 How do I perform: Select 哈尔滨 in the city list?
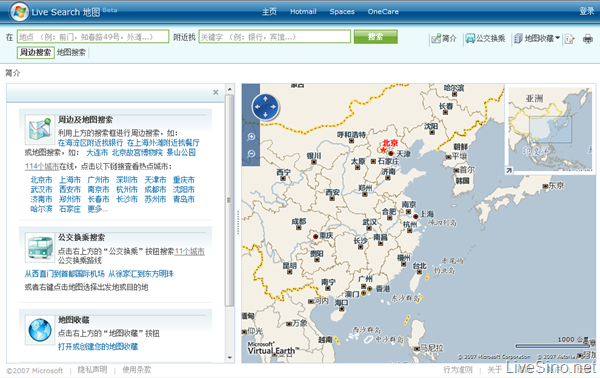41,209
